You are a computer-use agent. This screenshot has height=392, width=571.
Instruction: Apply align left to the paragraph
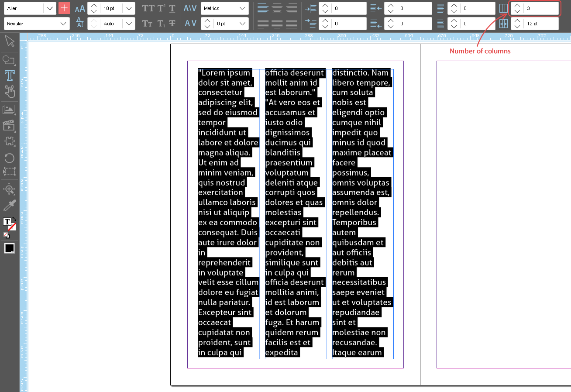[261, 8]
